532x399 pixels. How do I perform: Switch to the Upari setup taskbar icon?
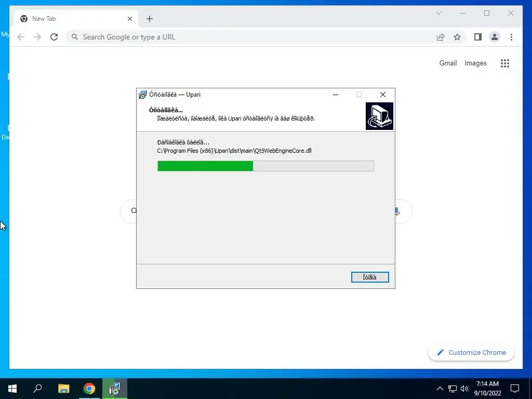[115, 389]
